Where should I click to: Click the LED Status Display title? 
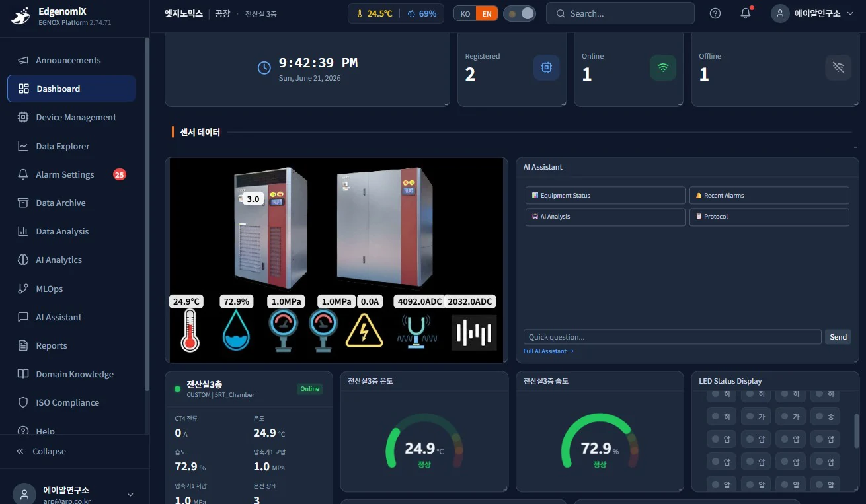point(730,381)
